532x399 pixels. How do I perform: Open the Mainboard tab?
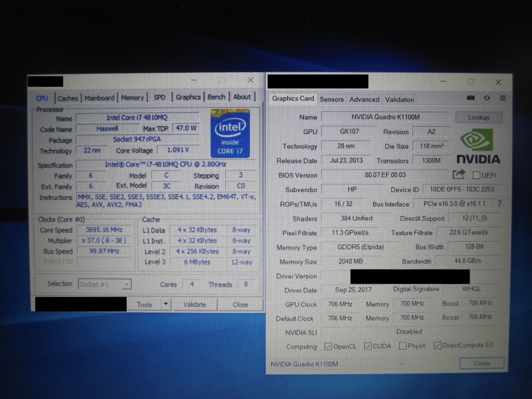[x=99, y=98]
